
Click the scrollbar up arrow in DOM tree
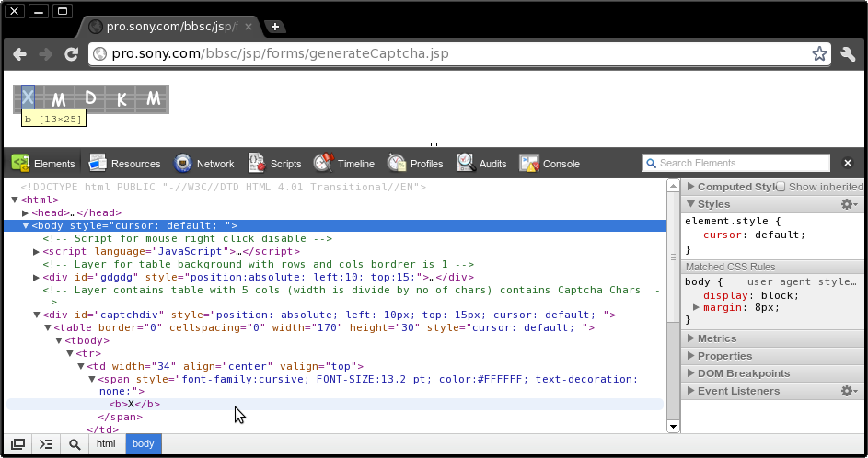pos(673,186)
